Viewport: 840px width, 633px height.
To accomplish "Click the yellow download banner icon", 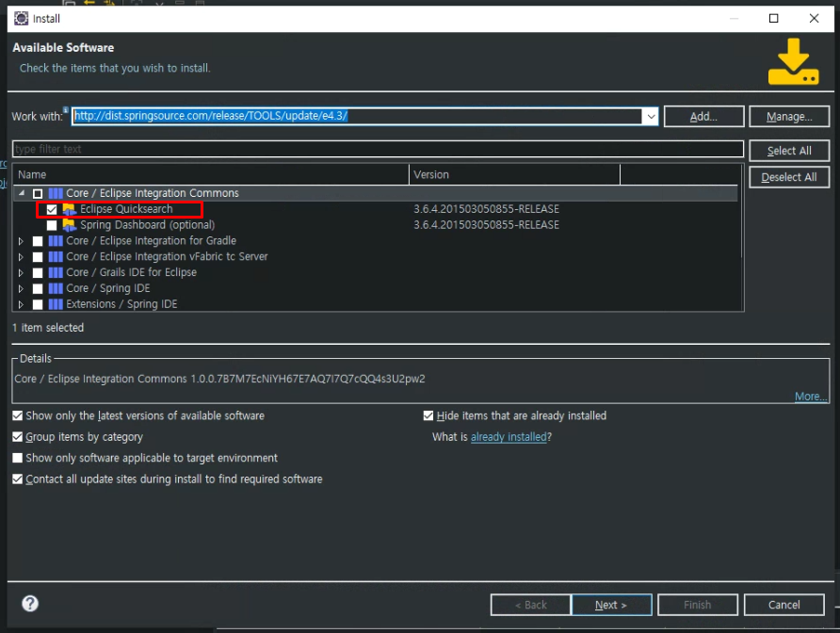I will point(794,61).
